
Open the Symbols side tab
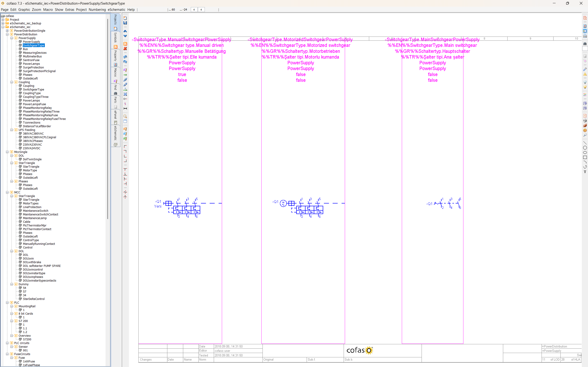click(x=115, y=37)
